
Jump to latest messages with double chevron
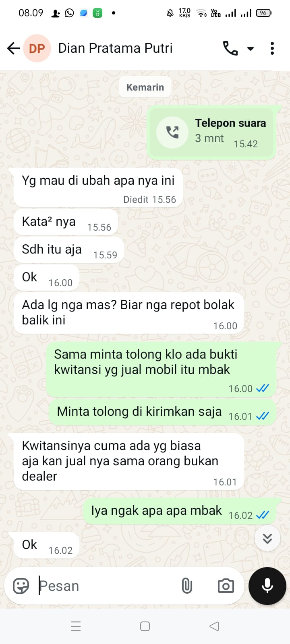point(267,538)
